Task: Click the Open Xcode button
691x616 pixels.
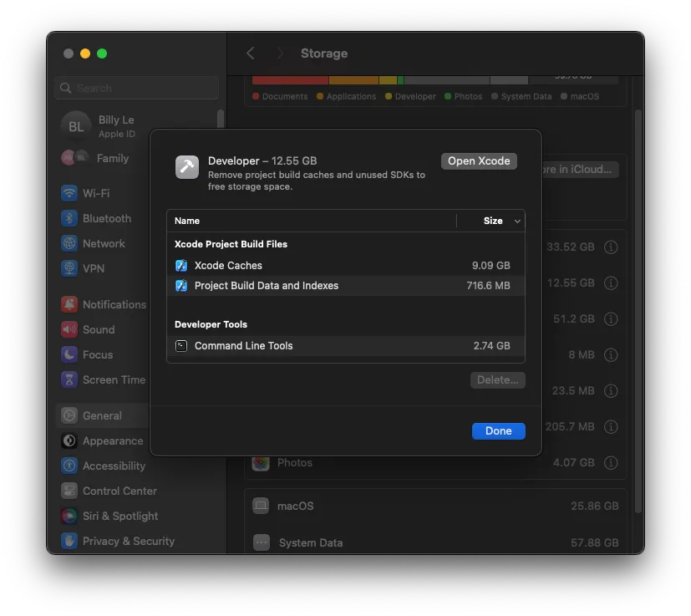Action: [x=479, y=161]
